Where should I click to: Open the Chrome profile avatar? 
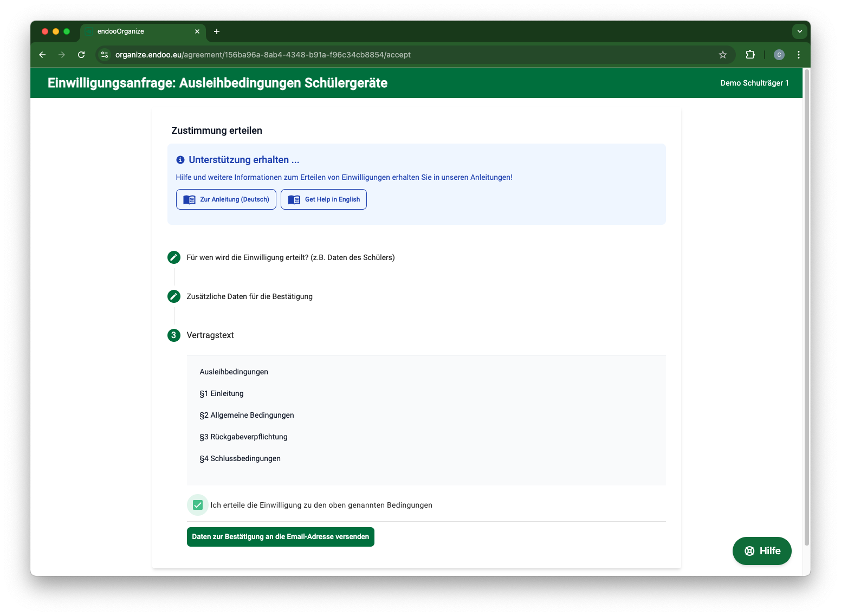pyautogui.click(x=779, y=55)
